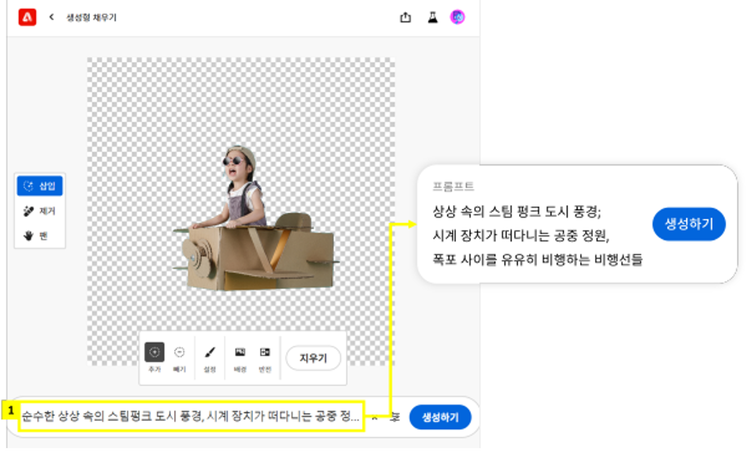
Task: Choose the 빼기 (Subtract) brush mode
Action: 179,354
